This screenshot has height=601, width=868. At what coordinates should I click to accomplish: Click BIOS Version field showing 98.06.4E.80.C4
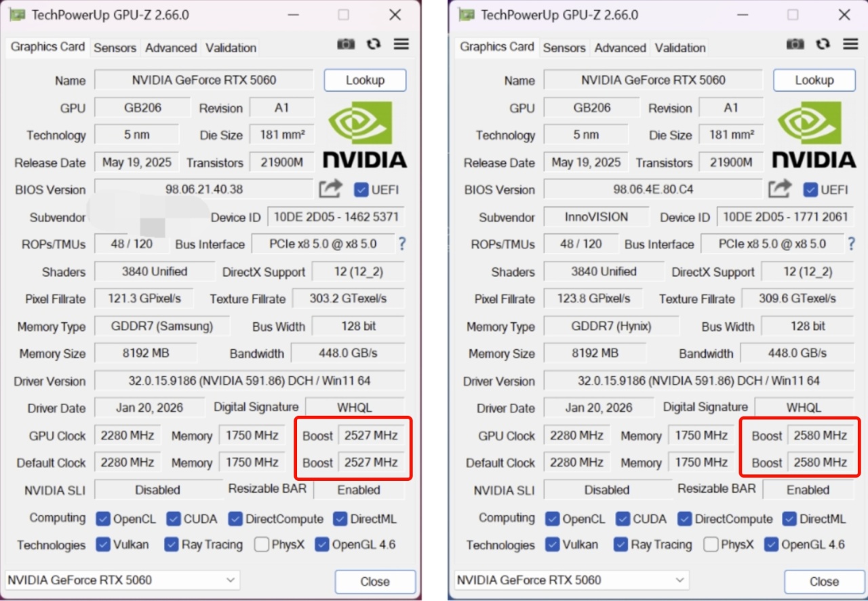653,189
